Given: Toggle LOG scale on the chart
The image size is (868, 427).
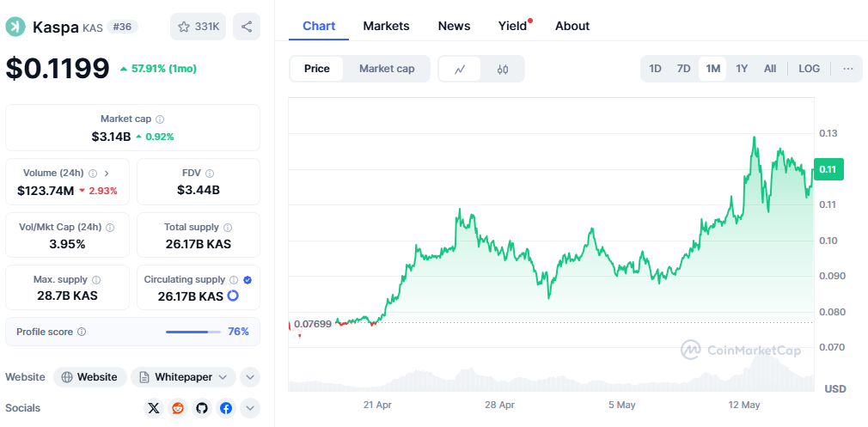Looking at the screenshot, I should 810,69.
